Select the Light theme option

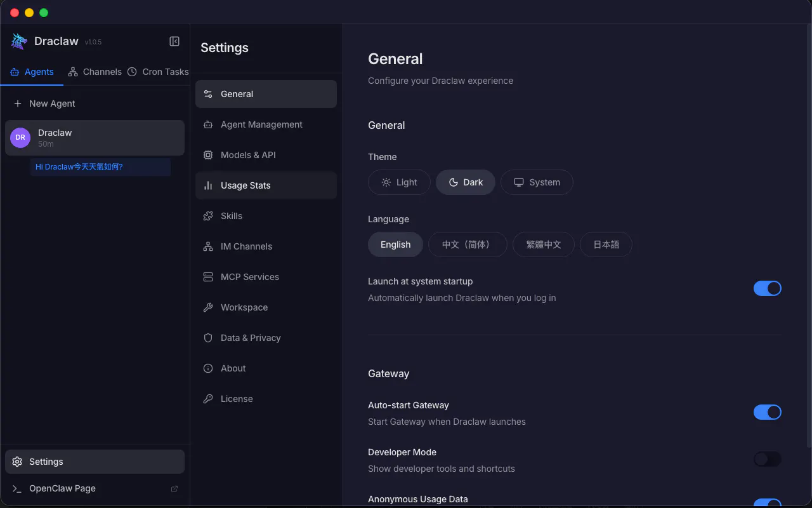pyautogui.click(x=399, y=182)
